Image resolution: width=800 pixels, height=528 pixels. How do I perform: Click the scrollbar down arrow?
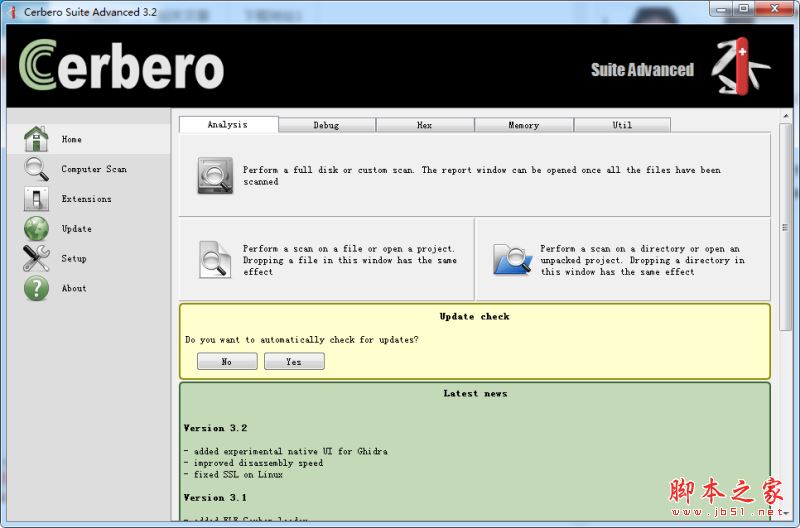point(786,513)
